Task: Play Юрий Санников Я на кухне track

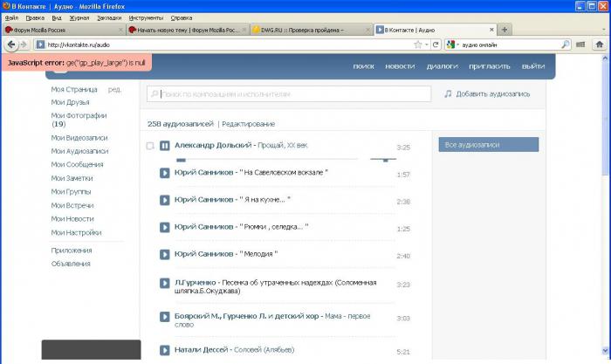Action: click(165, 200)
